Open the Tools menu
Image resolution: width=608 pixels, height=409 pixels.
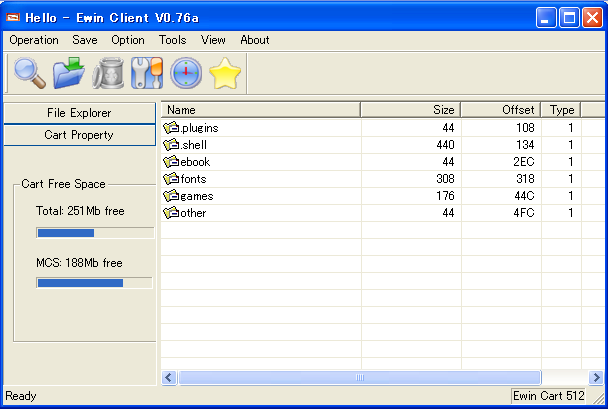pos(173,40)
